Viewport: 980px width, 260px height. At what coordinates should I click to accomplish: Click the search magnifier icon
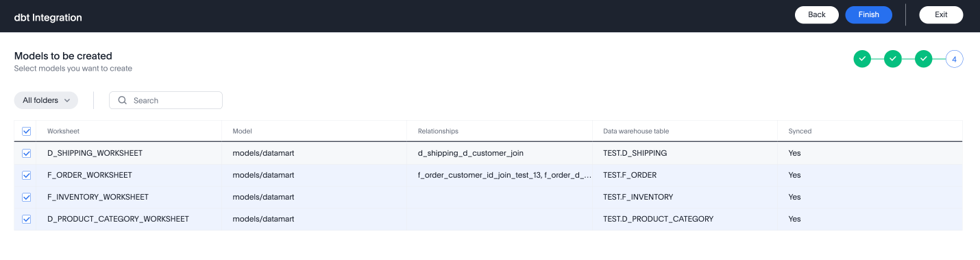click(x=123, y=100)
